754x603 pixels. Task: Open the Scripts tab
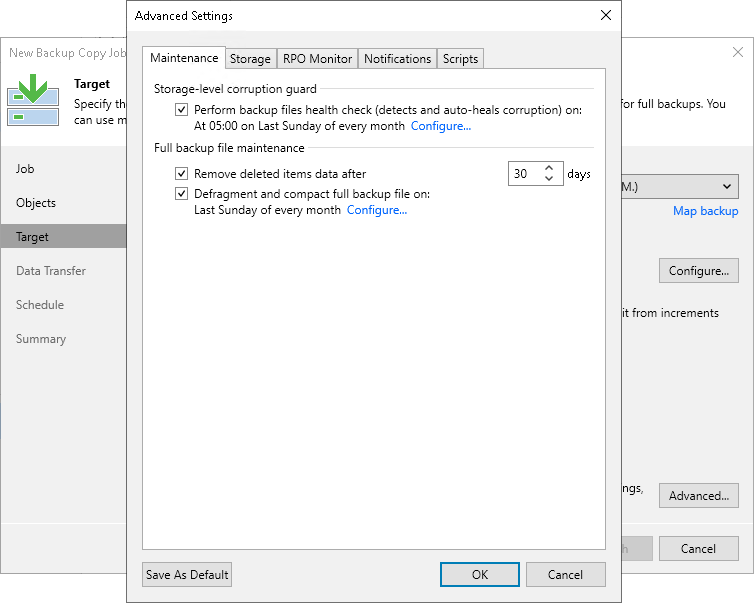click(x=460, y=59)
